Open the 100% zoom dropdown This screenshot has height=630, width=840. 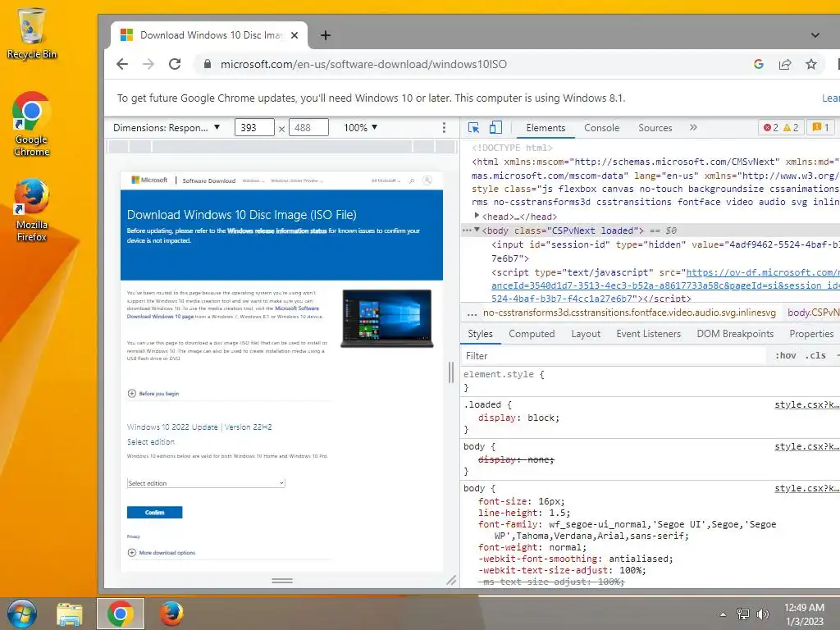click(x=361, y=127)
